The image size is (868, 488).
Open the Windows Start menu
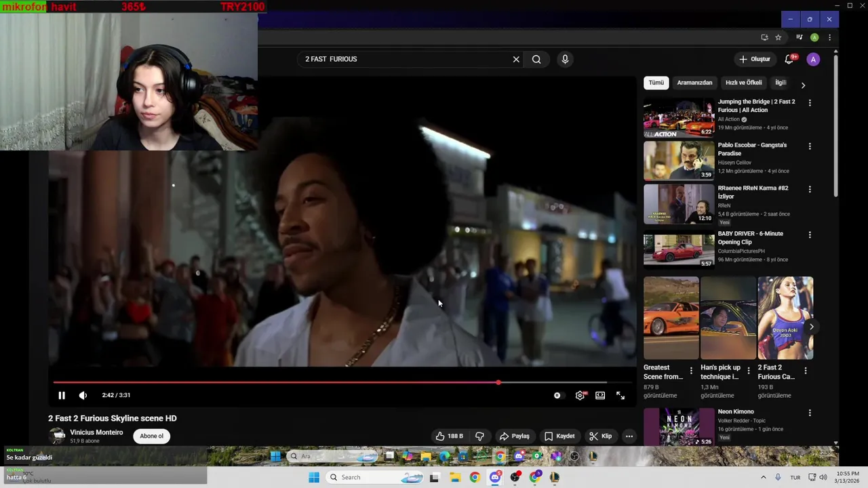pyautogui.click(x=314, y=477)
